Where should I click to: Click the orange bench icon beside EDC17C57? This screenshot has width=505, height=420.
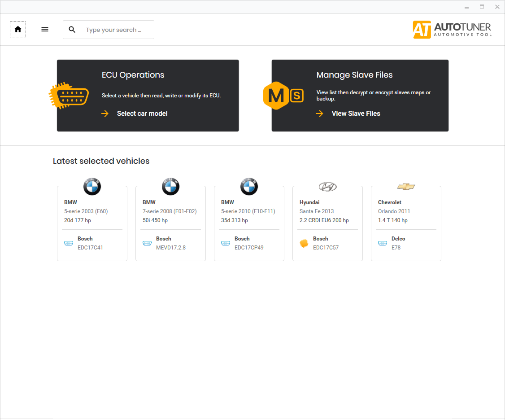pos(304,243)
